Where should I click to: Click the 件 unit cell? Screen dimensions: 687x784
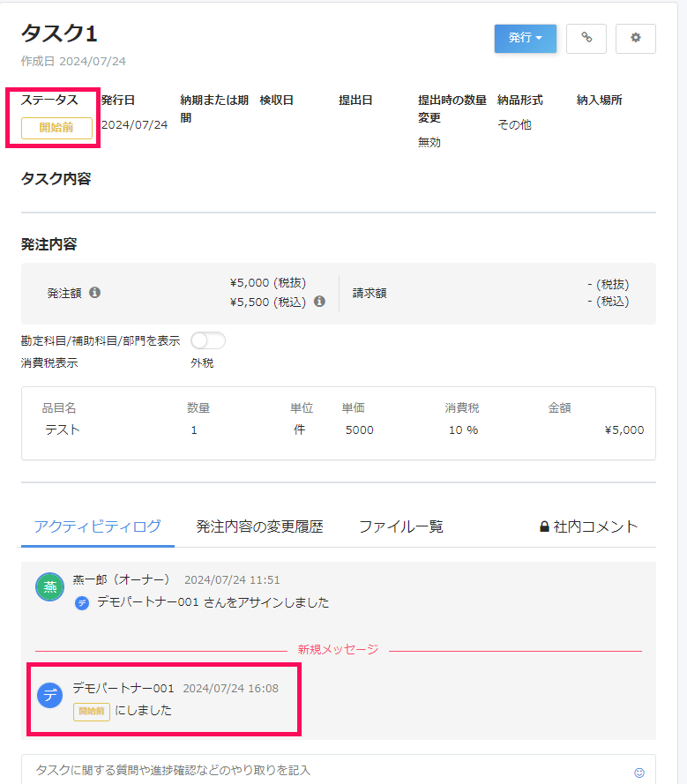coord(299,430)
